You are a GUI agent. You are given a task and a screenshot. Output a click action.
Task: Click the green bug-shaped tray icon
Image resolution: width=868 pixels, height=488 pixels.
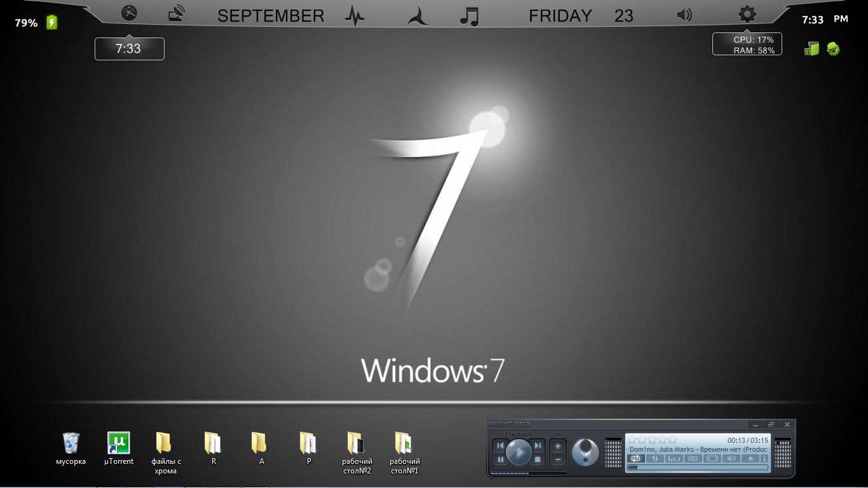pos(834,48)
